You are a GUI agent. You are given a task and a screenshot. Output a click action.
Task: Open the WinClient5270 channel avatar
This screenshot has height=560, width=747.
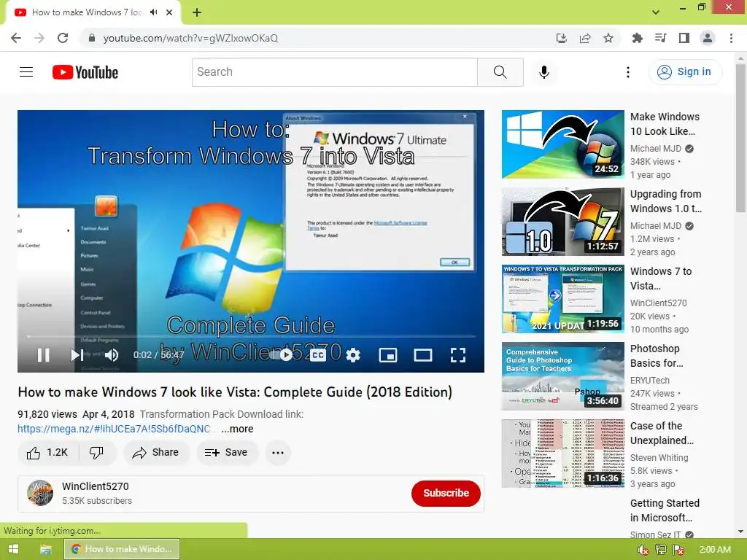(x=40, y=493)
